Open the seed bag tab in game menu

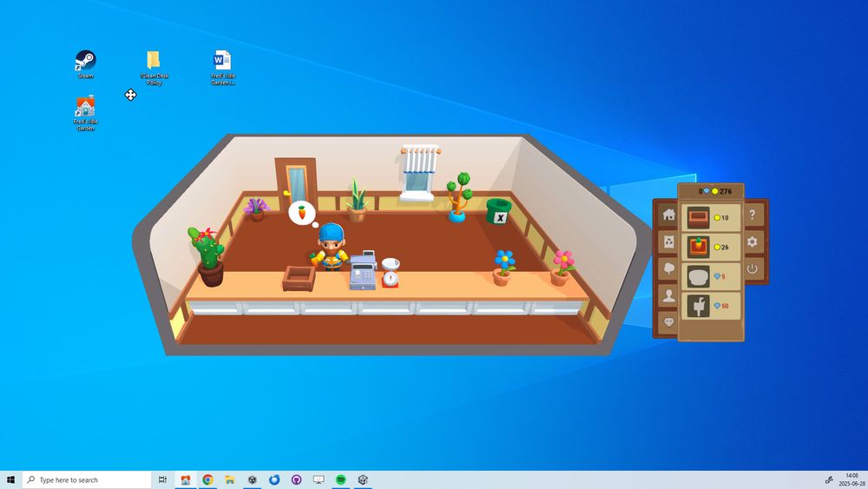[668, 242]
